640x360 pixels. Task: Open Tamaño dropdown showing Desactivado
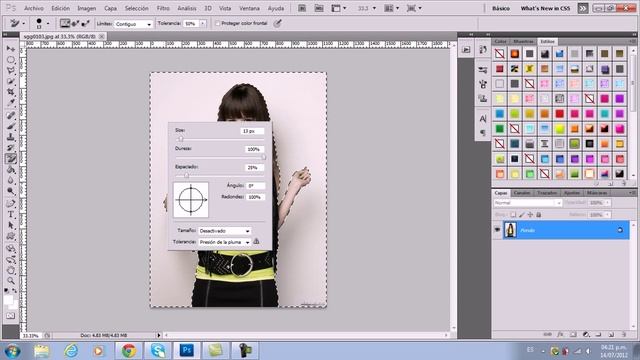(x=224, y=231)
